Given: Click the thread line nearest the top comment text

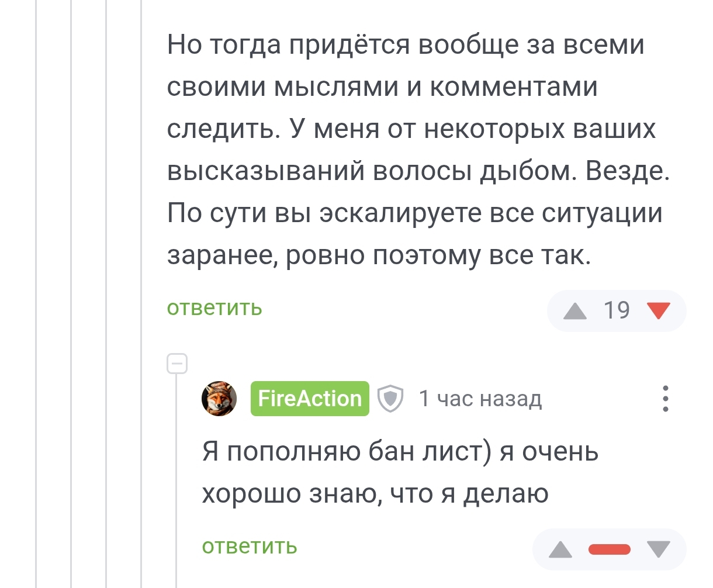Looking at the screenshot, I should click(x=141, y=175).
